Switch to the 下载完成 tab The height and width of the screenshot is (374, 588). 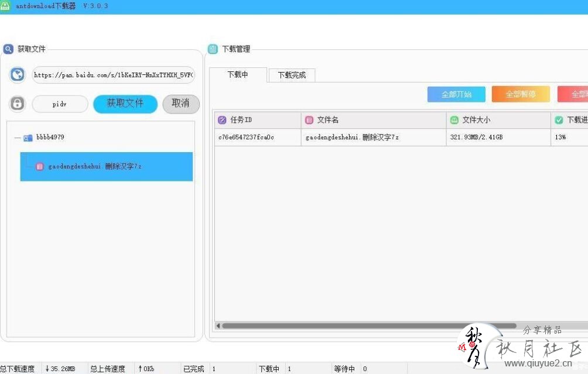point(292,76)
